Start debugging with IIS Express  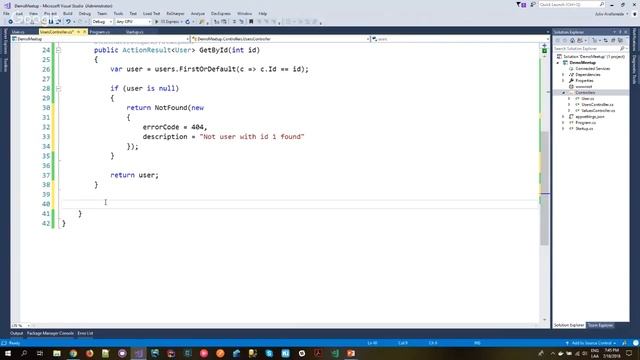pos(169,22)
